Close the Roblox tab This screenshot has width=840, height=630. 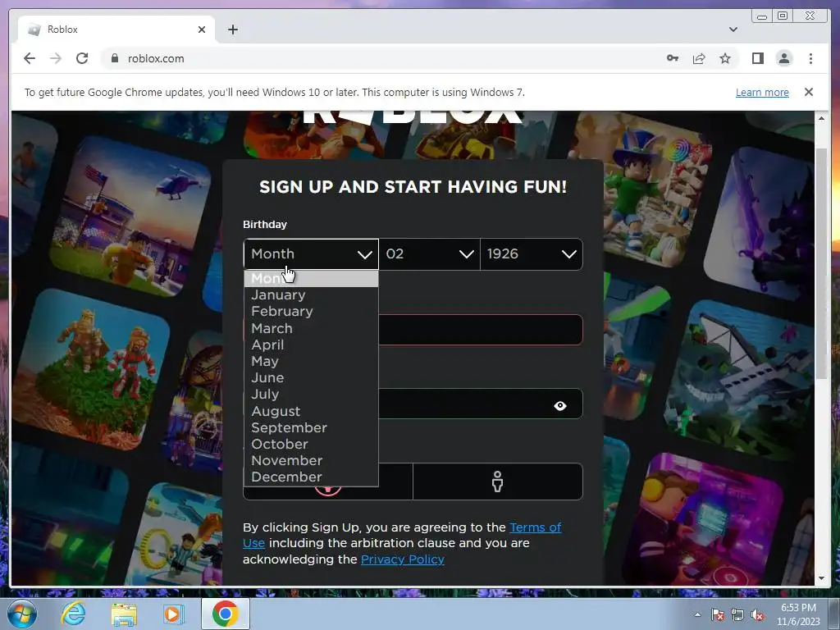pyautogui.click(x=202, y=30)
